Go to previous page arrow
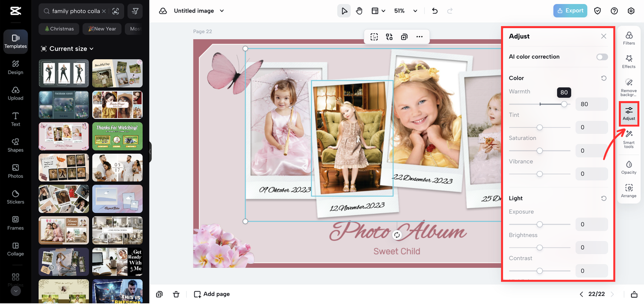The image size is (644, 308). pos(582,294)
